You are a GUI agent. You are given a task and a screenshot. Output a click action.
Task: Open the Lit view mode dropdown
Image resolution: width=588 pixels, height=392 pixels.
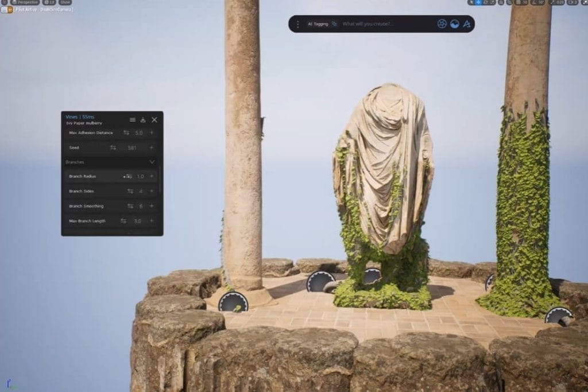point(49,2)
